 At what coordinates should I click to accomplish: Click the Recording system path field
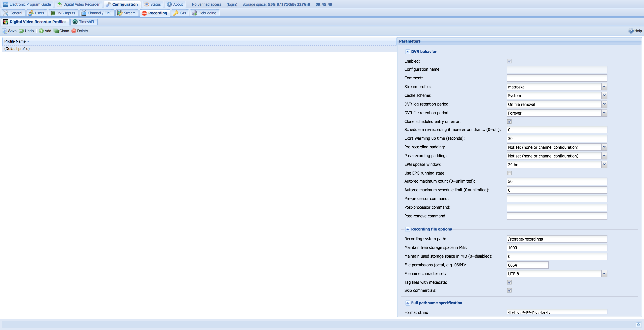pyautogui.click(x=557, y=239)
